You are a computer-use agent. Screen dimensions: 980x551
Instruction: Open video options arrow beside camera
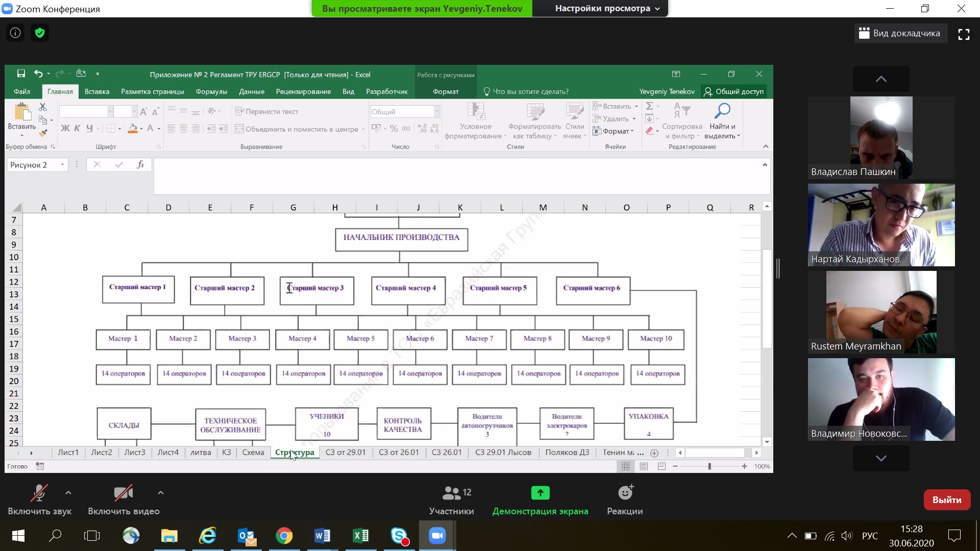161,493
